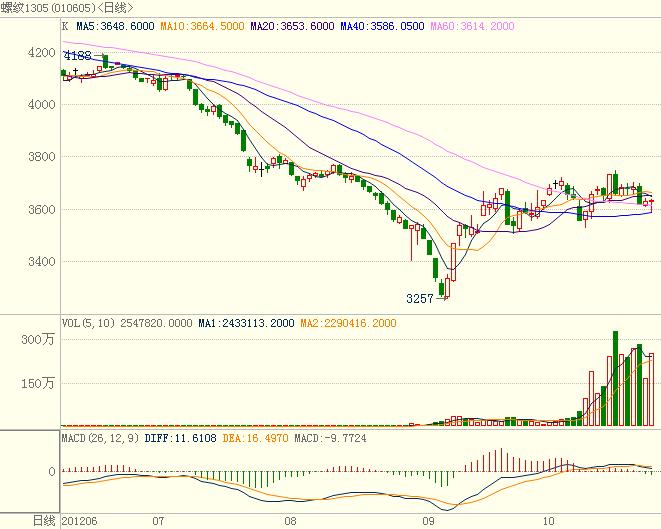Viewport: 661px width, 529px height.
Task: Click the pink MA60 indicator label
Action: coord(472,25)
